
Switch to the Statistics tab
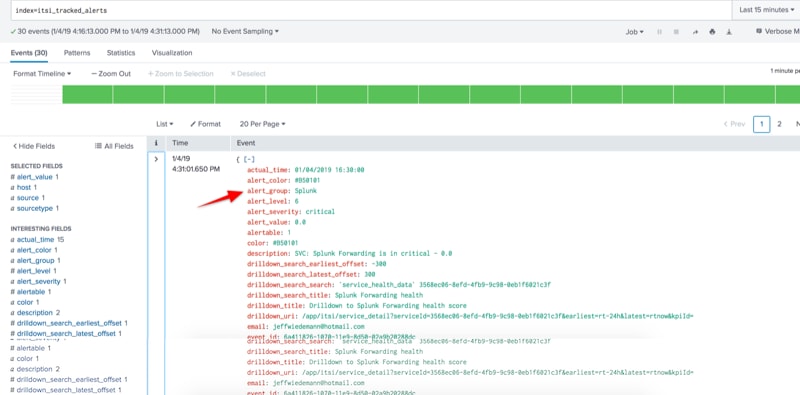click(x=121, y=53)
